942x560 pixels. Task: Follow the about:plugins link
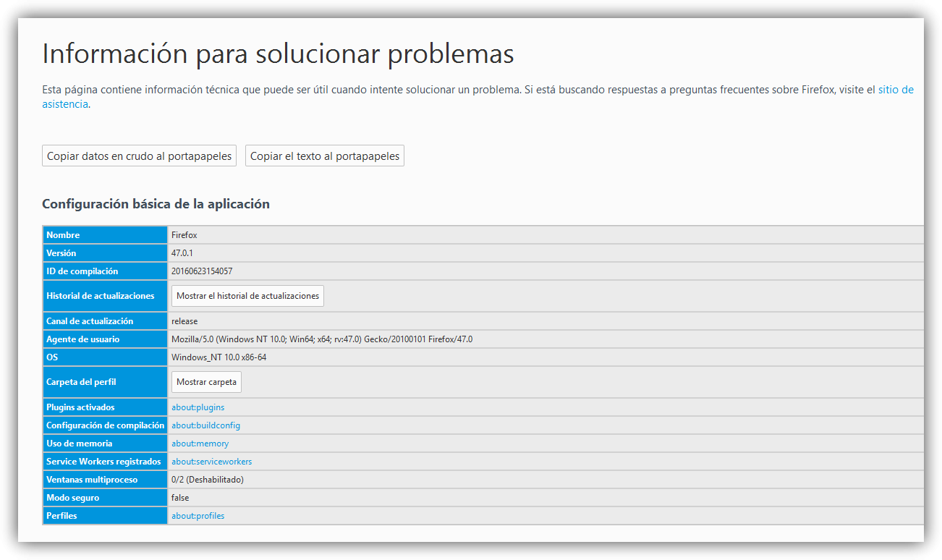[198, 407]
